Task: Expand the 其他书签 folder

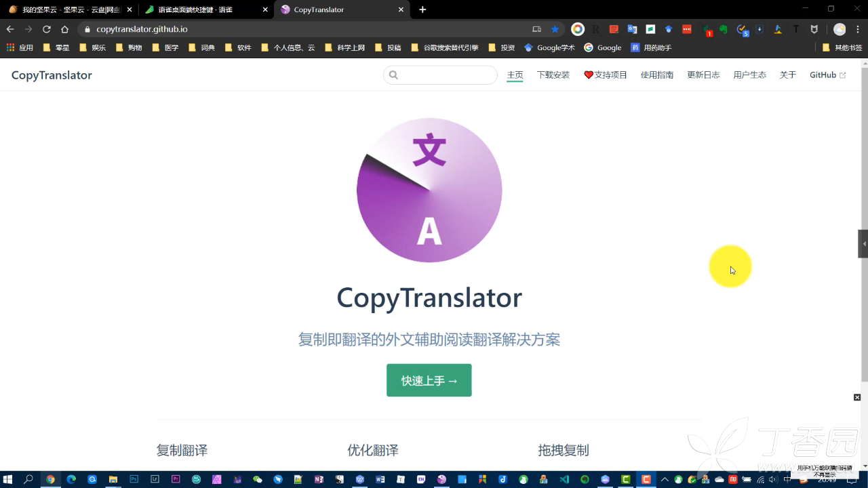Action: click(842, 47)
